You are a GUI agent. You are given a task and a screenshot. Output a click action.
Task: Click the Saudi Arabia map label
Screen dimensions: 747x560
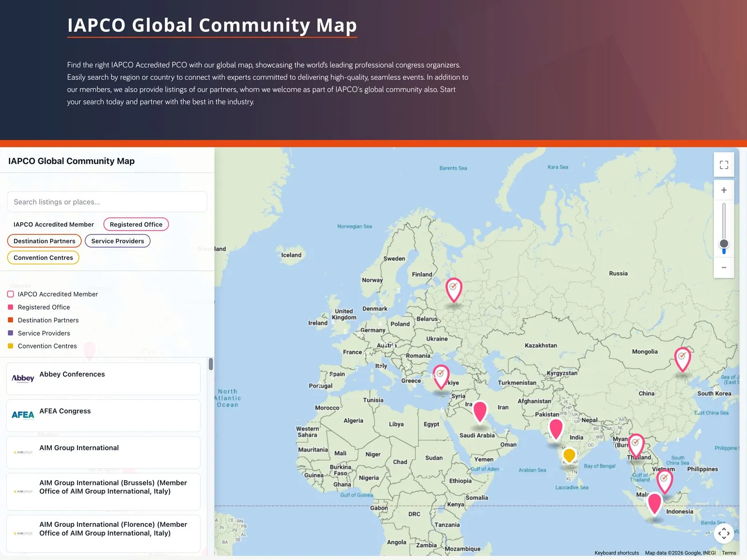477,435
